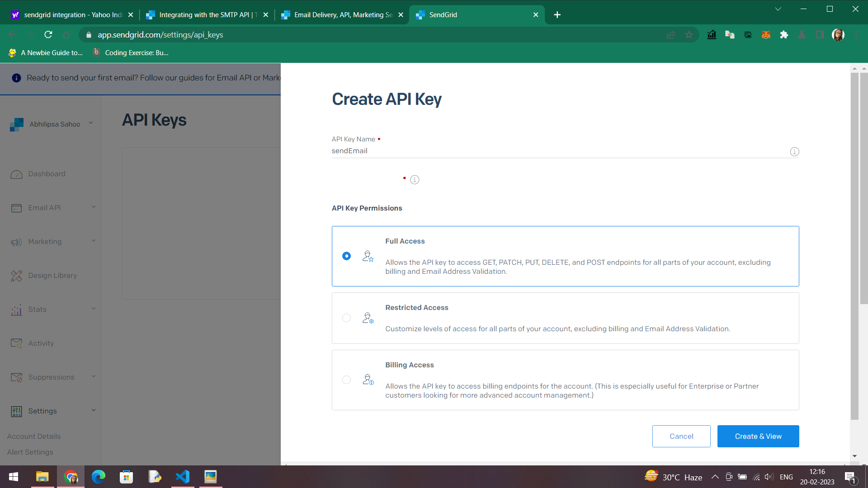
Task: Expand the Stats menu chevron
Action: click(94, 309)
